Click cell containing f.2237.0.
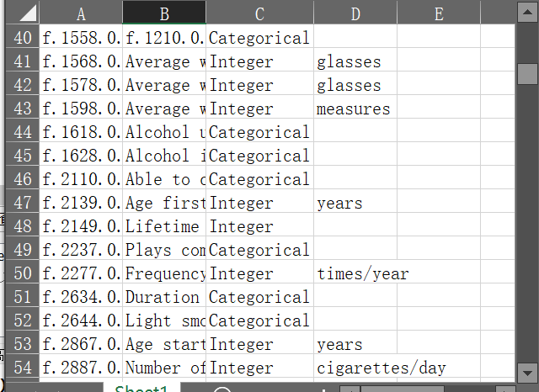Viewport: 539px width, 392px height. pos(81,250)
